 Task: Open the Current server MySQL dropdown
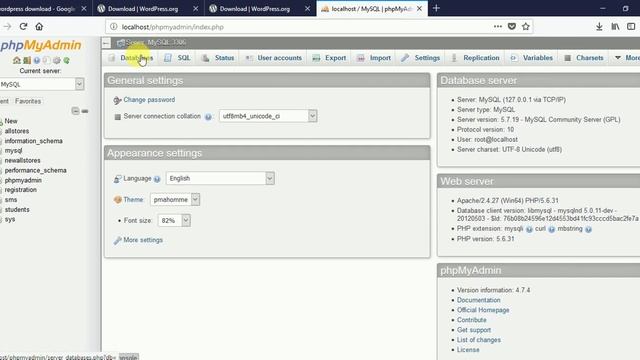[x=42, y=84]
